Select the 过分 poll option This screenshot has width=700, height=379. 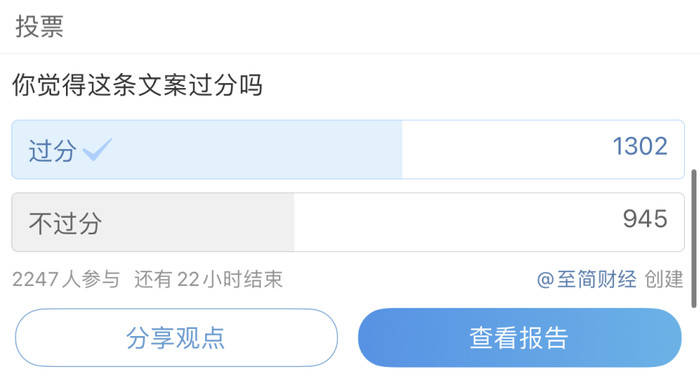348,150
